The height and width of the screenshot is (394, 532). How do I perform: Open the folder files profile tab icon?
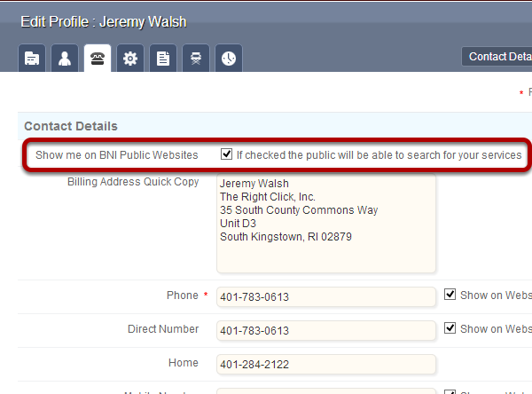tap(32, 59)
